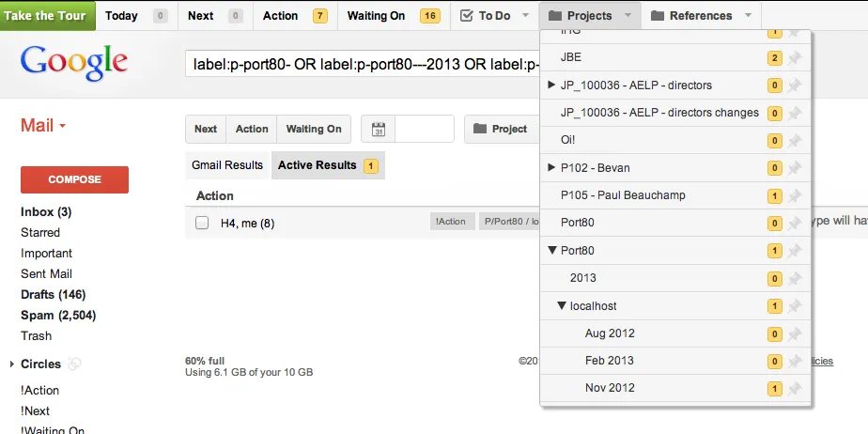
Task: Click the label search query field
Action: pos(363,64)
